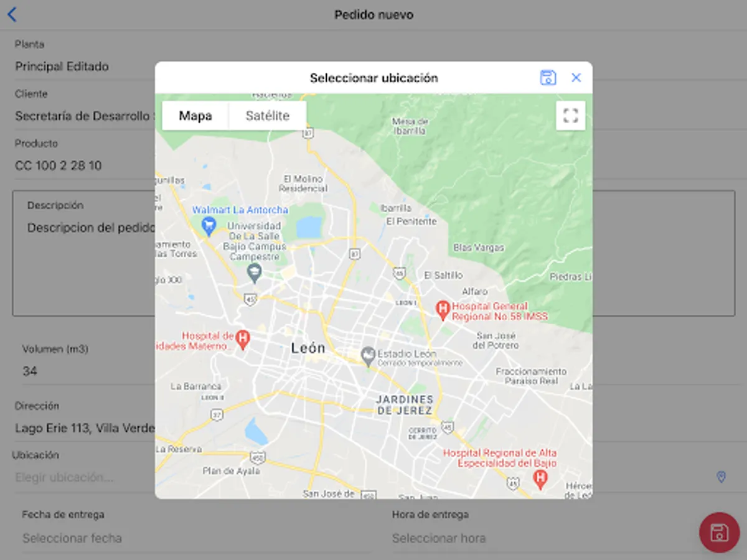Viewport: 747px width, 560px height.
Task: Click the red floating save order button
Action: (x=719, y=533)
